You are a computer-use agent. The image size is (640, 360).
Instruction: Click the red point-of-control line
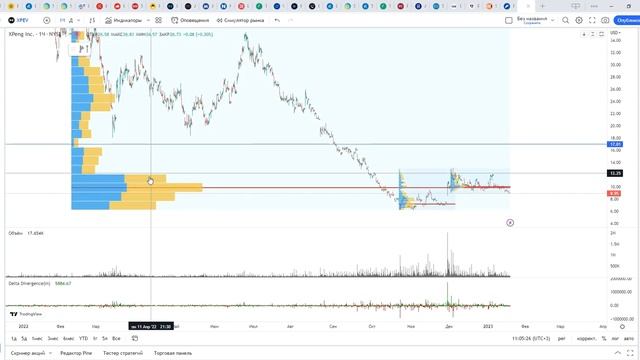(292, 187)
